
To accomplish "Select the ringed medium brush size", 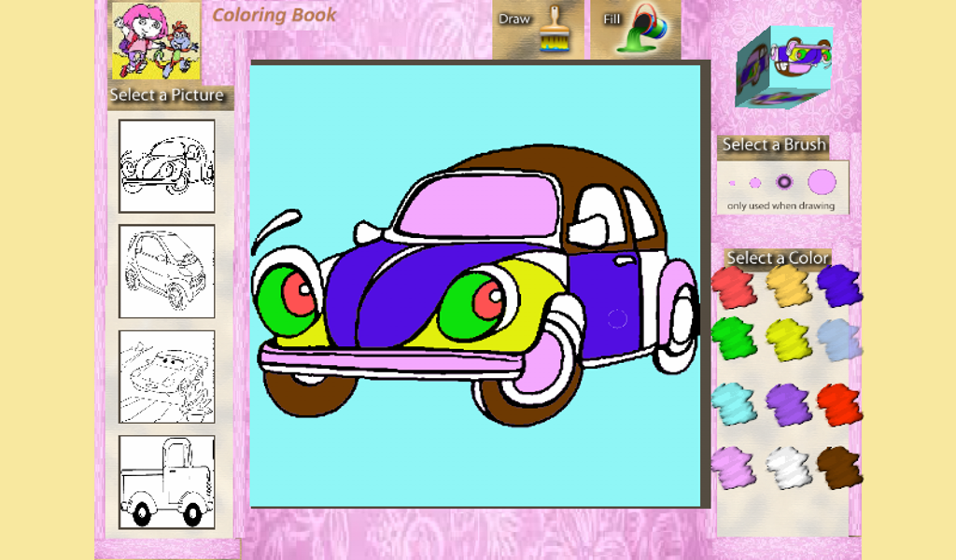I will (x=784, y=182).
